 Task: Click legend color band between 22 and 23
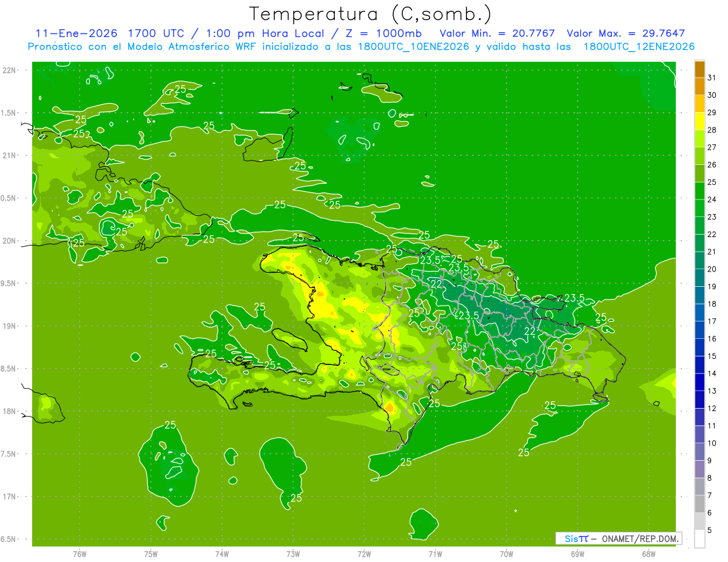(699, 226)
